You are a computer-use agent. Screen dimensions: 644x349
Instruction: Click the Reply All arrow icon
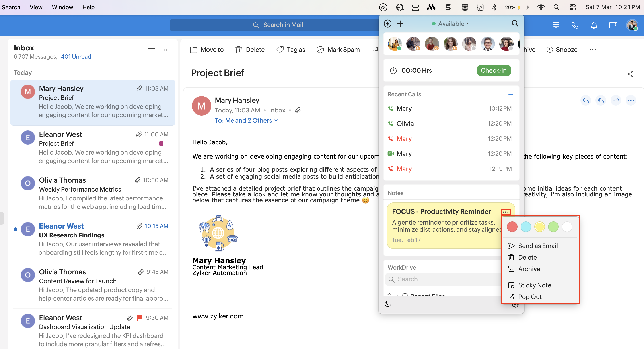tap(601, 101)
